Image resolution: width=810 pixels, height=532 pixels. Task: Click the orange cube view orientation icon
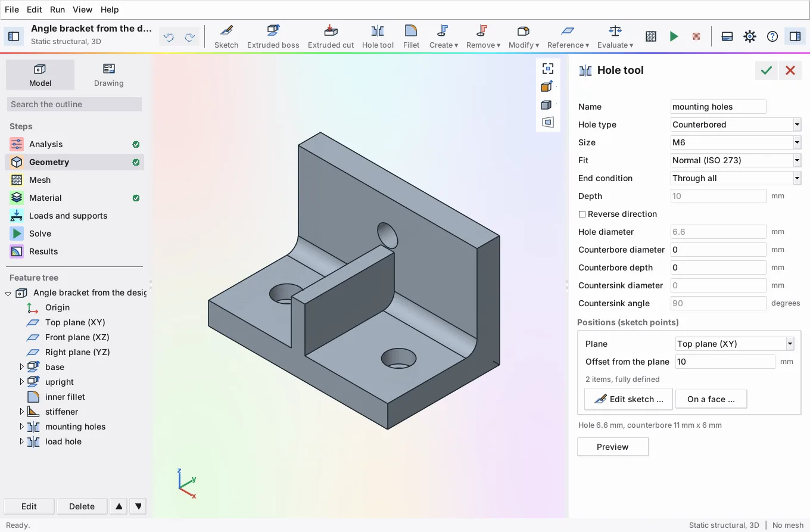tap(547, 86)
